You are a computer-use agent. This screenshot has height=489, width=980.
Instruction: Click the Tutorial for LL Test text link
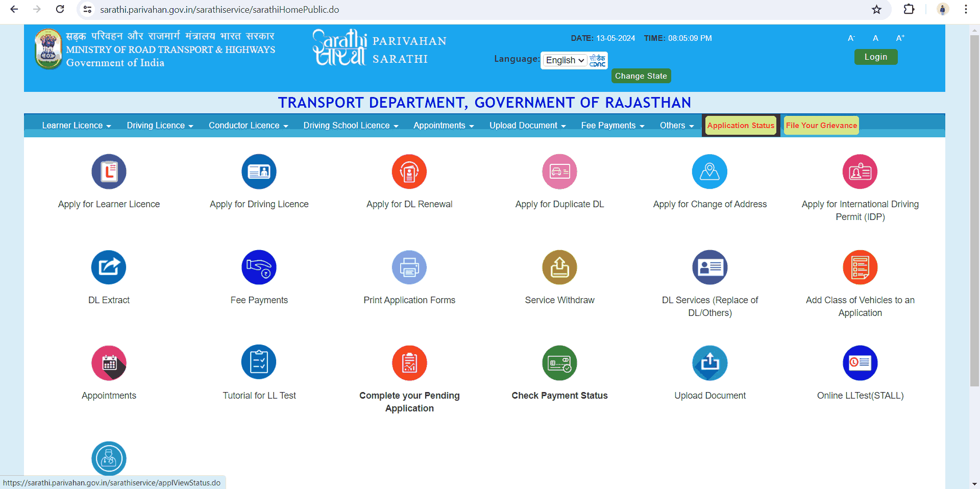click(x=259, y=396)
